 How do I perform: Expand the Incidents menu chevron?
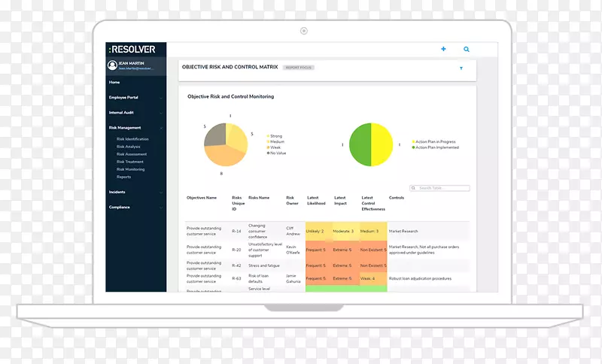pos(162,192)
